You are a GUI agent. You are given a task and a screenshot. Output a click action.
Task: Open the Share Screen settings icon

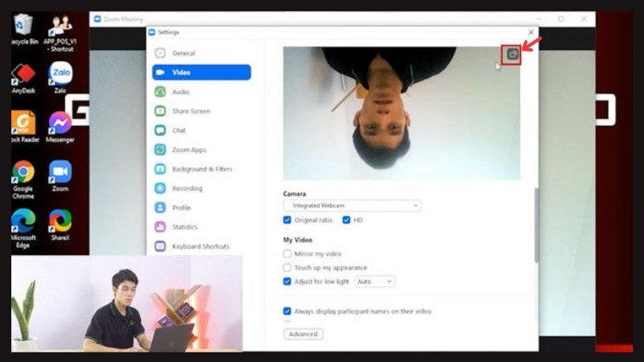click(x=159, y=111)
